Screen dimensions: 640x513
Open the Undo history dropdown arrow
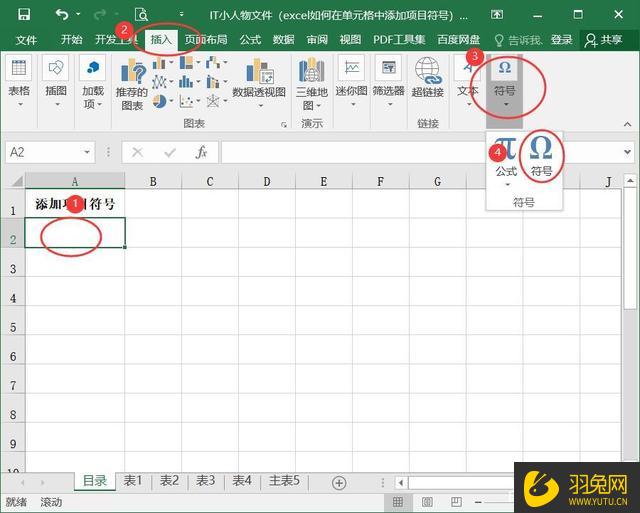tap(78, 14)
